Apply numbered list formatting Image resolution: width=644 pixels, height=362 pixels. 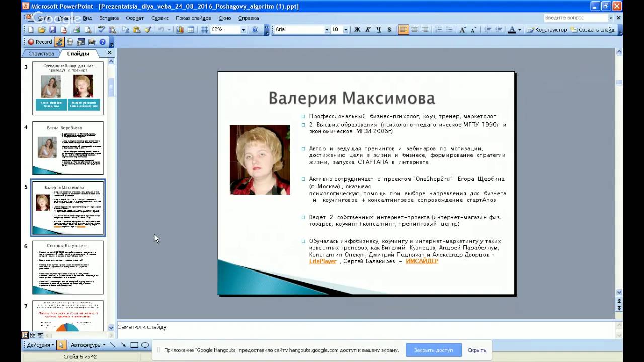coord(439,30)
